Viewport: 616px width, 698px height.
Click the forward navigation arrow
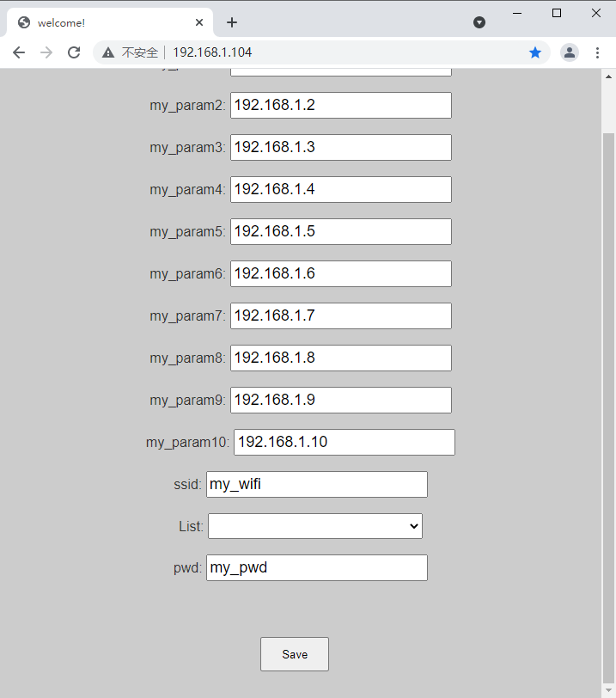click(46, 52)
